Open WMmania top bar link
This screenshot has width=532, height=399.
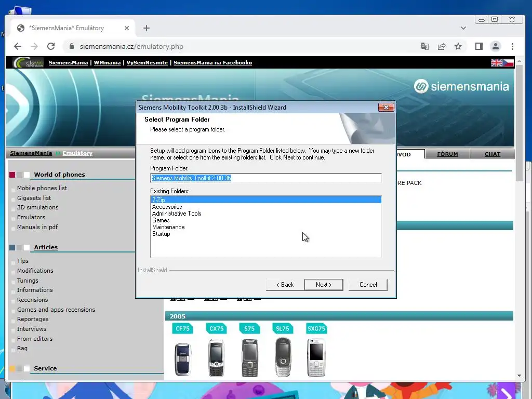tap(107, 62)
